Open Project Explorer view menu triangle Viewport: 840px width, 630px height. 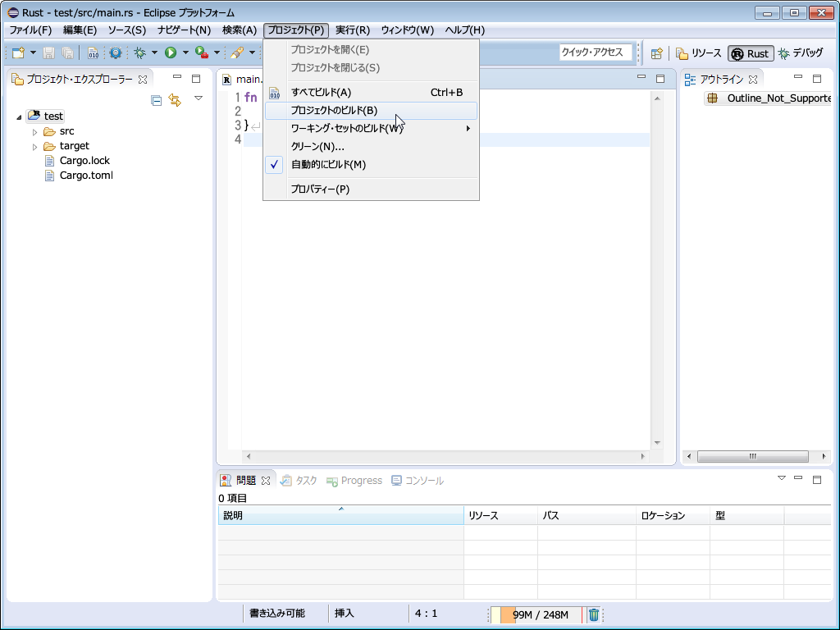pyautogui.click(x=199, y=98)
